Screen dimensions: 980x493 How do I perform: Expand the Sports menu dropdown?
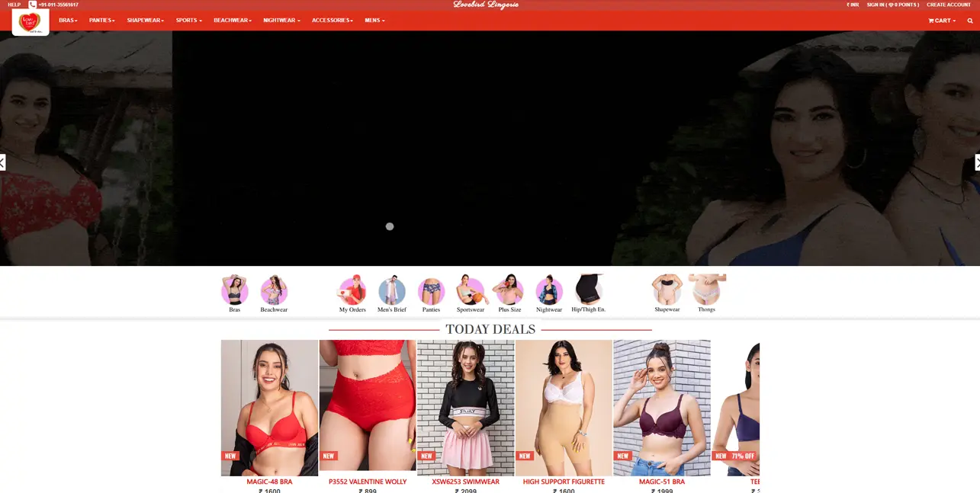pyautogui.click(x=189, y=21)
